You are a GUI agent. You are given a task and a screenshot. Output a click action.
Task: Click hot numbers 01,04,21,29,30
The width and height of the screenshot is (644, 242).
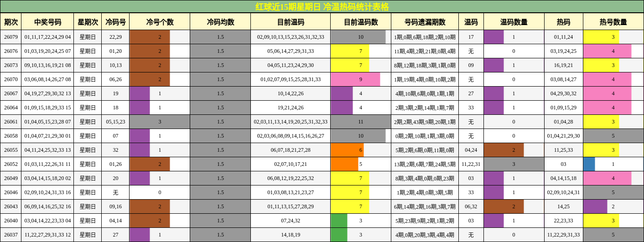tap(564, 136)
